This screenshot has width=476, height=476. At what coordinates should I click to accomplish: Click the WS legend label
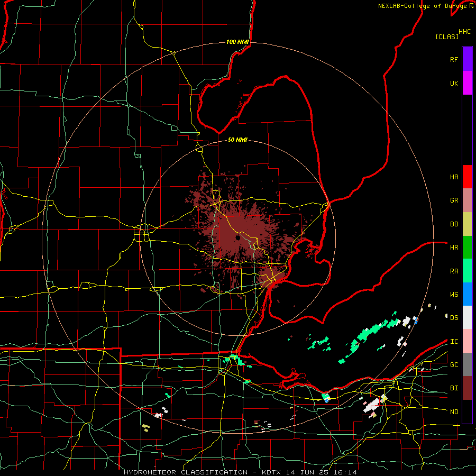(454, 295)
